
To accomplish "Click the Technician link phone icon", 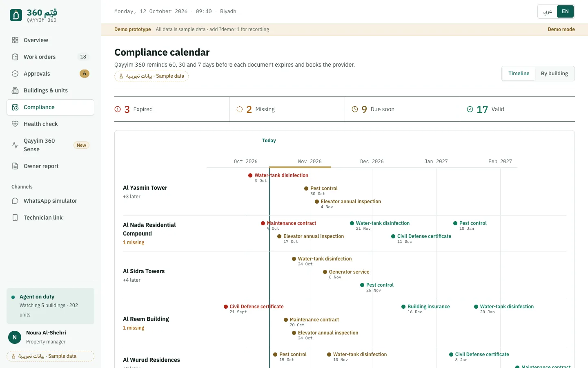I will 15,218.
